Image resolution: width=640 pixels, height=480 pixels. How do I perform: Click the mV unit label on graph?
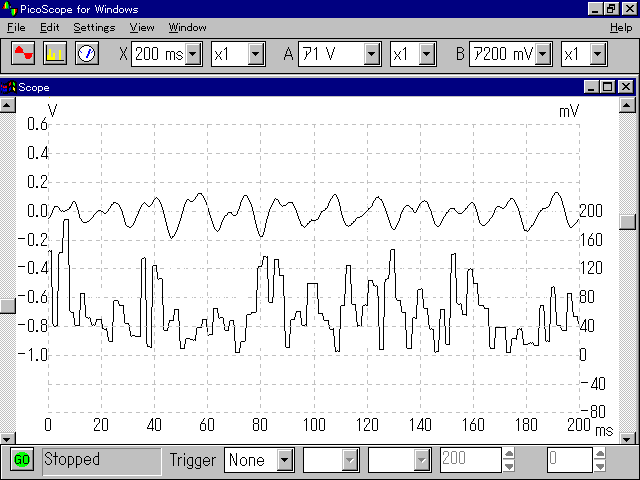coord(569,111)
